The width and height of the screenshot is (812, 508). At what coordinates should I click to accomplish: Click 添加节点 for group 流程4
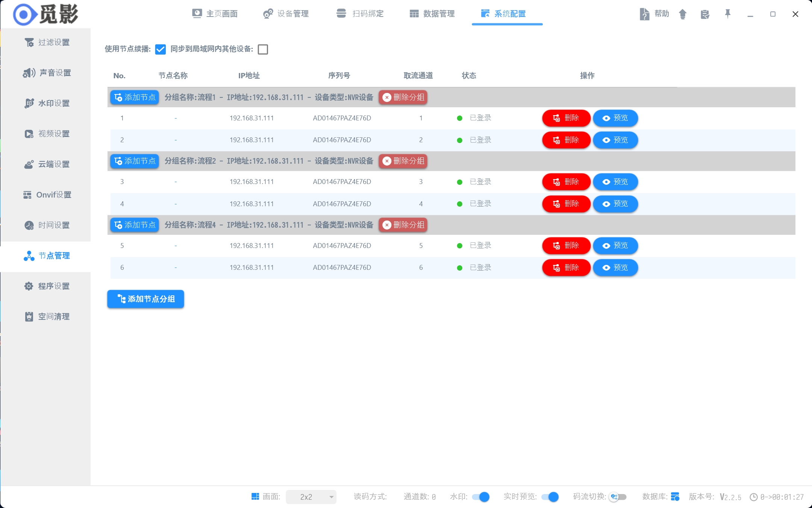[x=135, y=225]
